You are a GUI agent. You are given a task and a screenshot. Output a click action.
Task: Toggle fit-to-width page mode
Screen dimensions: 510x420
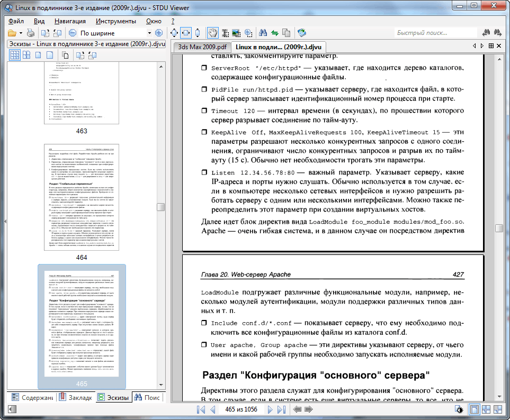click(x=186, y=33)
